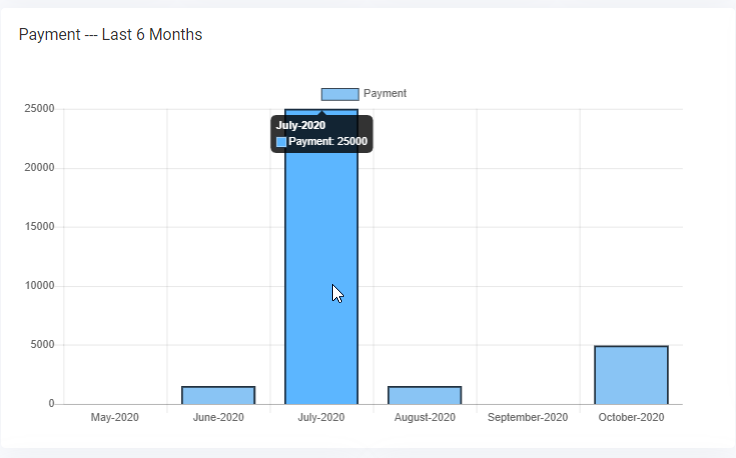Click the July-2020 axis label
The height and width of the screenshot is (458, 736).
pyautogui.click(x=321, y=417)
